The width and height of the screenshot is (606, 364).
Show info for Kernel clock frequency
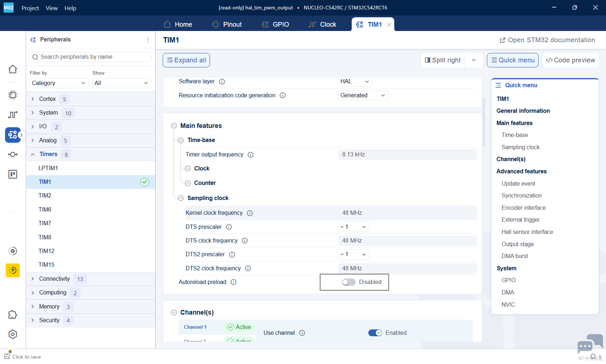pyautogui.click(x=250, y=213)
